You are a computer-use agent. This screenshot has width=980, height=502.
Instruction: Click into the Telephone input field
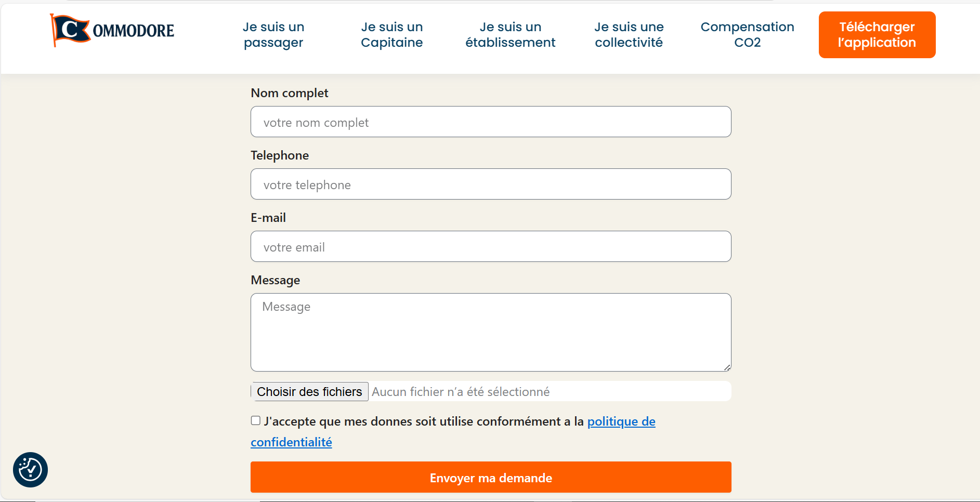[491, 184]
